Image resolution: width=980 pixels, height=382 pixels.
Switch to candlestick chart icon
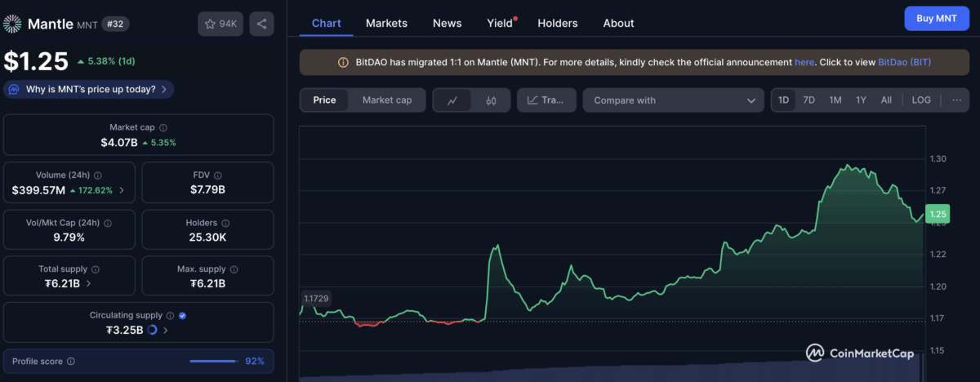491,100
